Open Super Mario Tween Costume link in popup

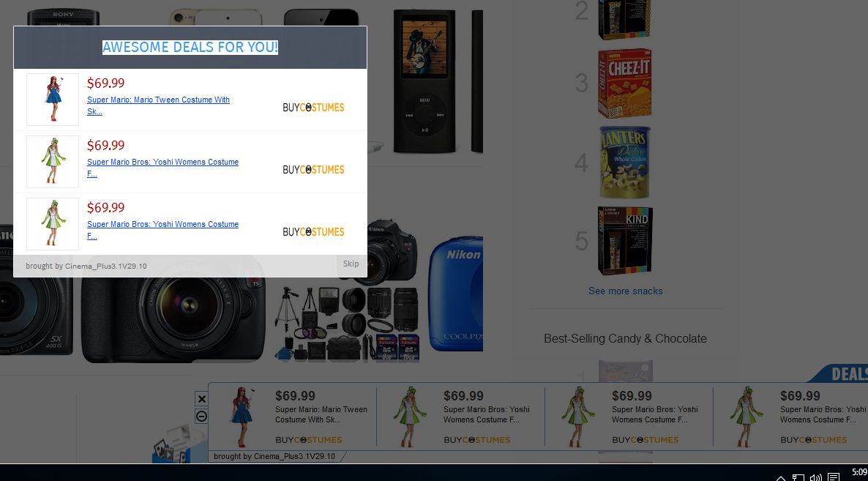[158, 105]
